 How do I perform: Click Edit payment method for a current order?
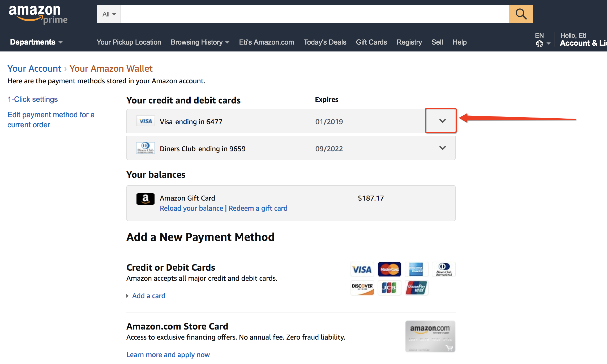pyautogui.click(x=51, y=120)
